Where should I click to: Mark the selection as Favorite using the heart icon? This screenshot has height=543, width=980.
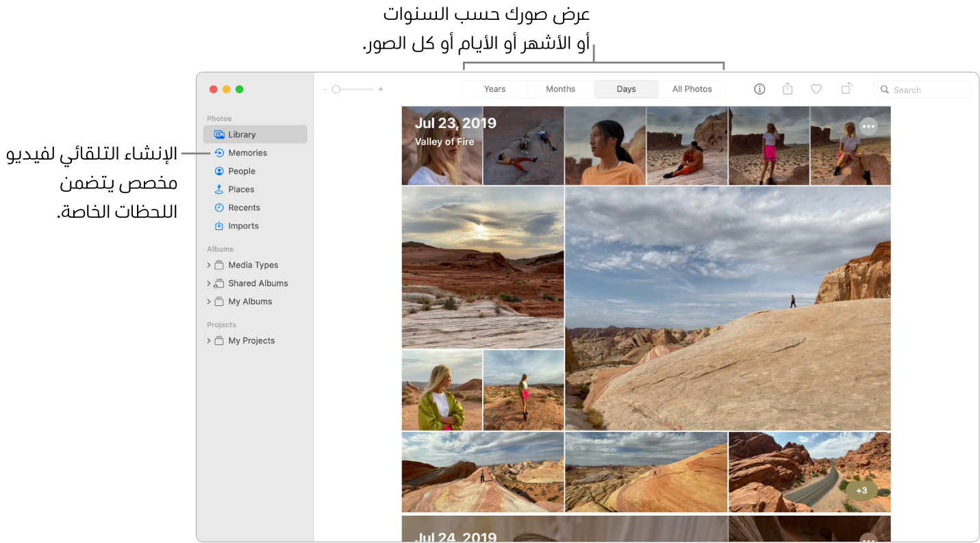[x=816, y=89]
